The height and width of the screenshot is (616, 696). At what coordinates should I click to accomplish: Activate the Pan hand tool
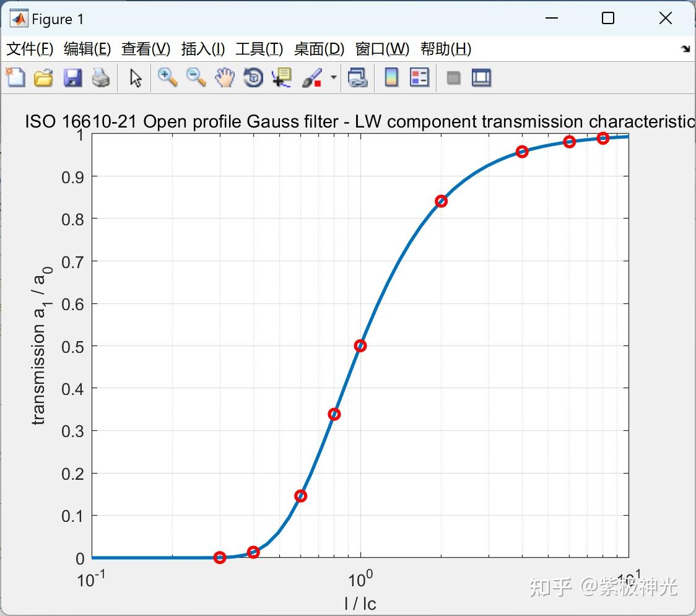click(225, 77)
